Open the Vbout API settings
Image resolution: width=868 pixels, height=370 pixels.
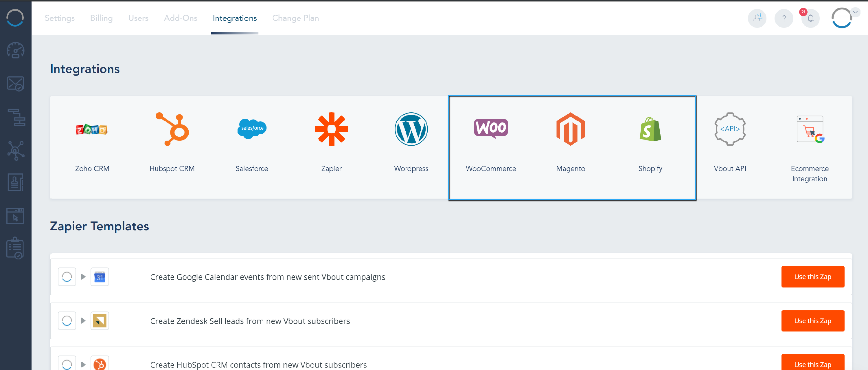[x=730, y=129]
